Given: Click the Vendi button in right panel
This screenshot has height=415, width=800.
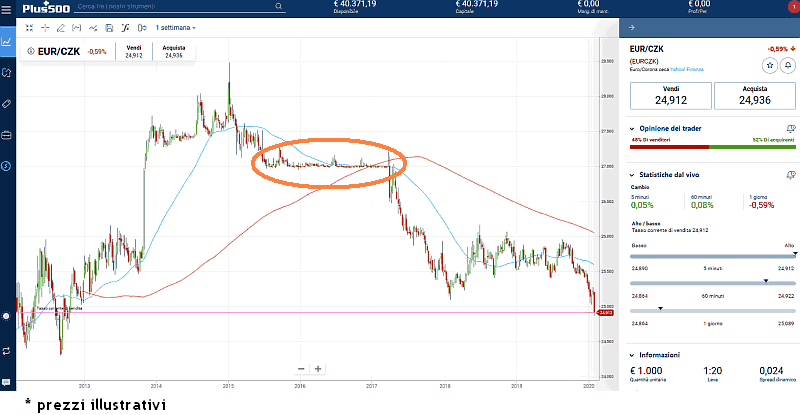Looking at the screenshot, I should [x=671, y=96].
